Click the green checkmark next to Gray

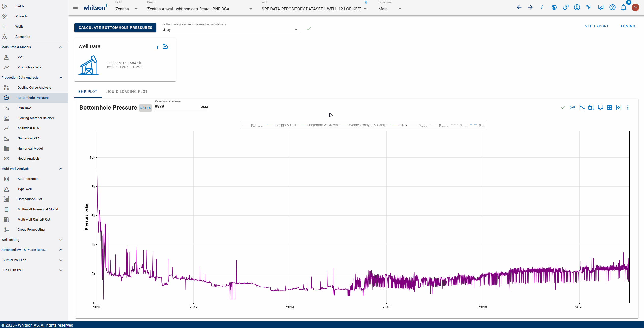coord(308,29)
